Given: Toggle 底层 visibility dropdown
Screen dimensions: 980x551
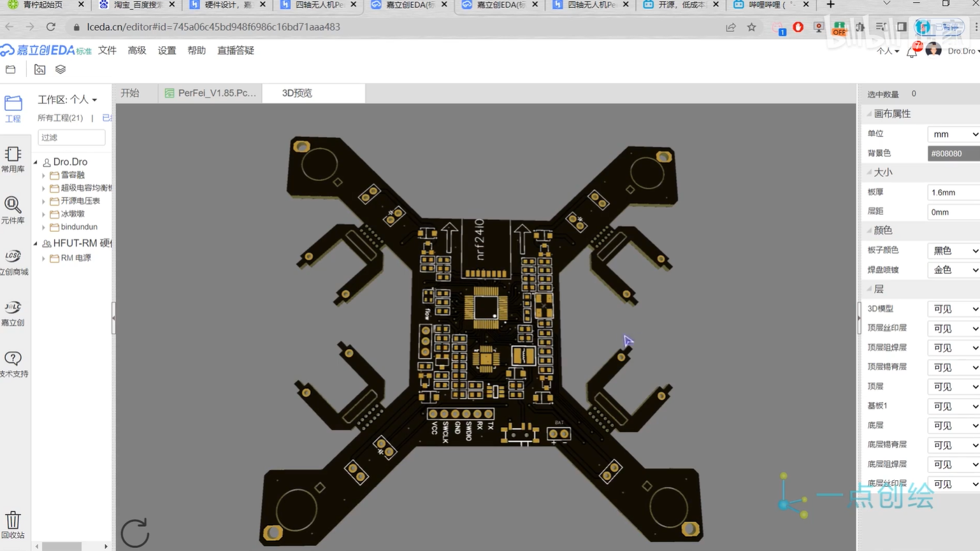Looking at the screenshot, I should 953,426.
